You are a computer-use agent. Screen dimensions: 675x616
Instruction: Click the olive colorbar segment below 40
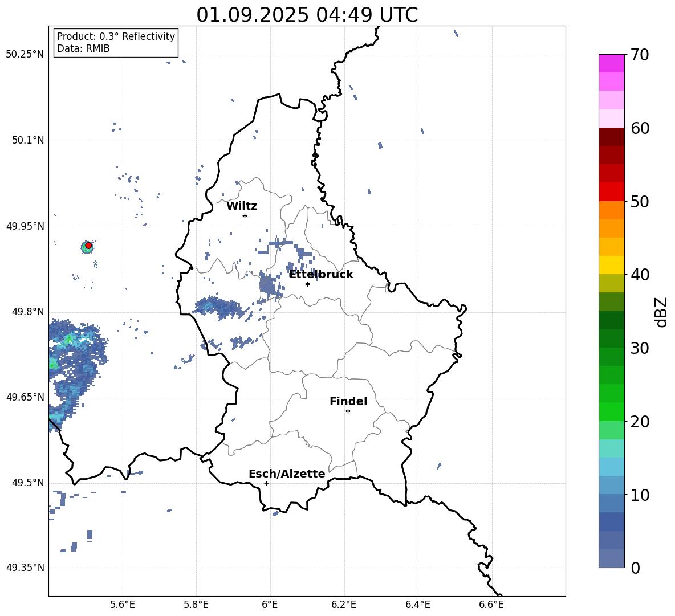[x=611, y=283]
